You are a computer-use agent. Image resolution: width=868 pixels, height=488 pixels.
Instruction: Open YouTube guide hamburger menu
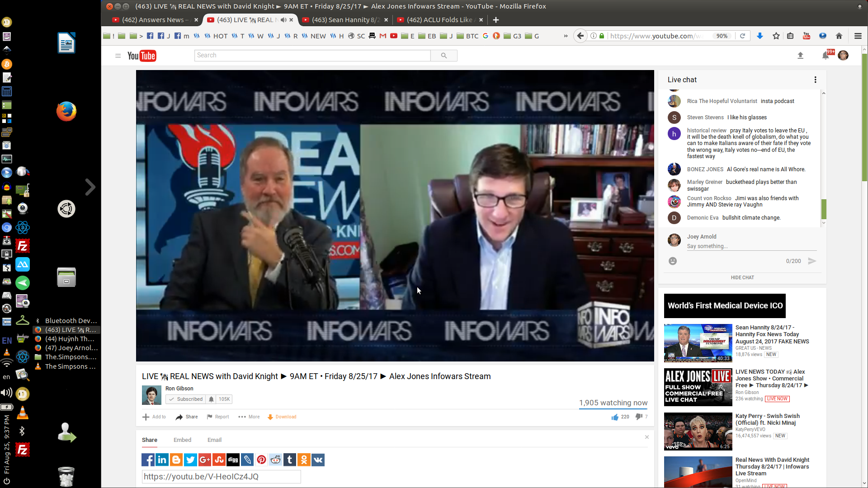[x=118, y=56]
